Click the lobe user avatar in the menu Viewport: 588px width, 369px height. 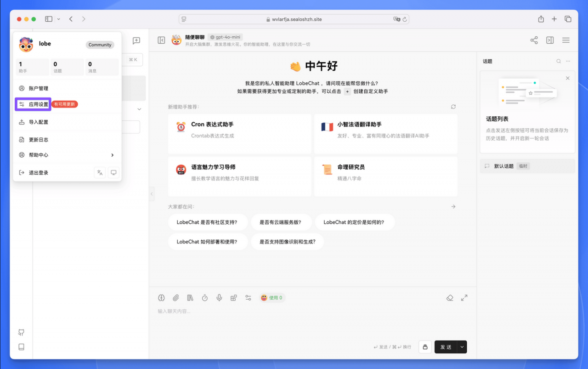pyautogui.click(x=26, y=45)
